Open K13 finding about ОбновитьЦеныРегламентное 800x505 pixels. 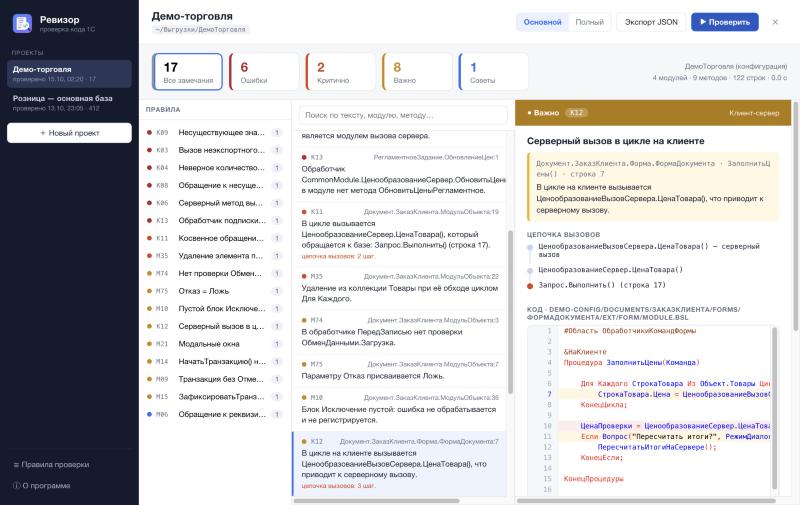[399, 174]
